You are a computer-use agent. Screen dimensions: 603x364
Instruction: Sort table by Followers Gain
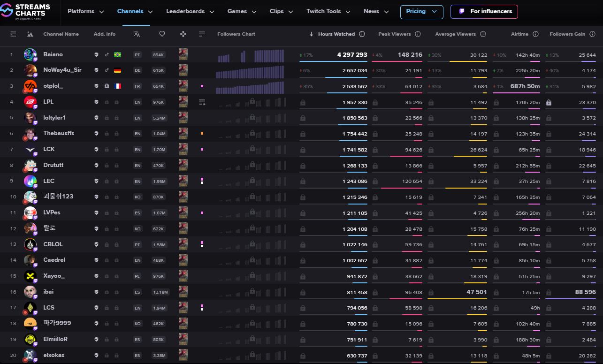pos(567,34)
